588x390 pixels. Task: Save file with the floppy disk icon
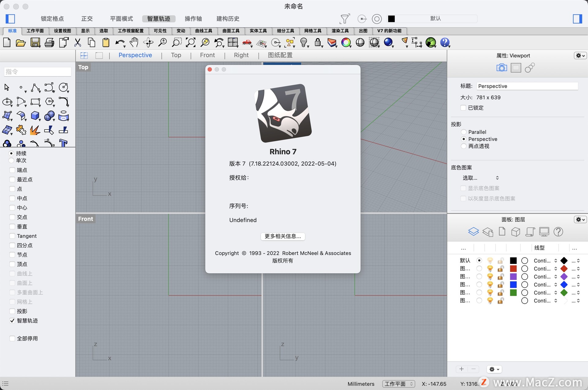coord(35,43)
